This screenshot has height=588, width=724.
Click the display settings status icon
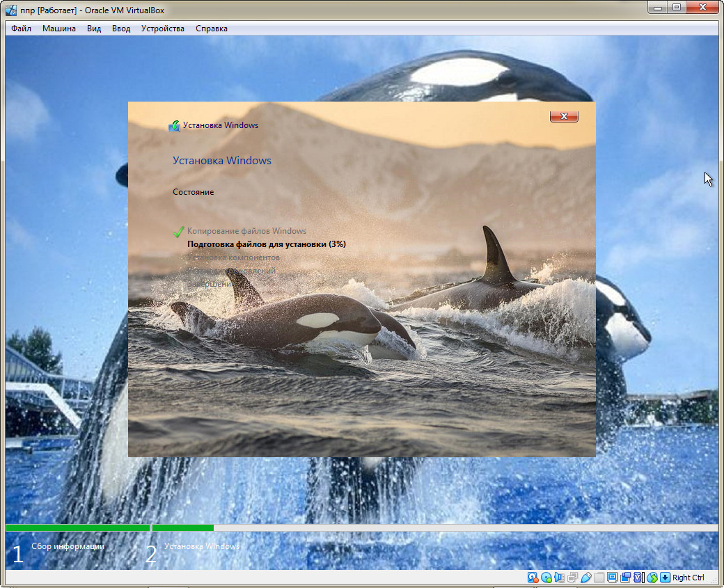click(x=612, y=578)
